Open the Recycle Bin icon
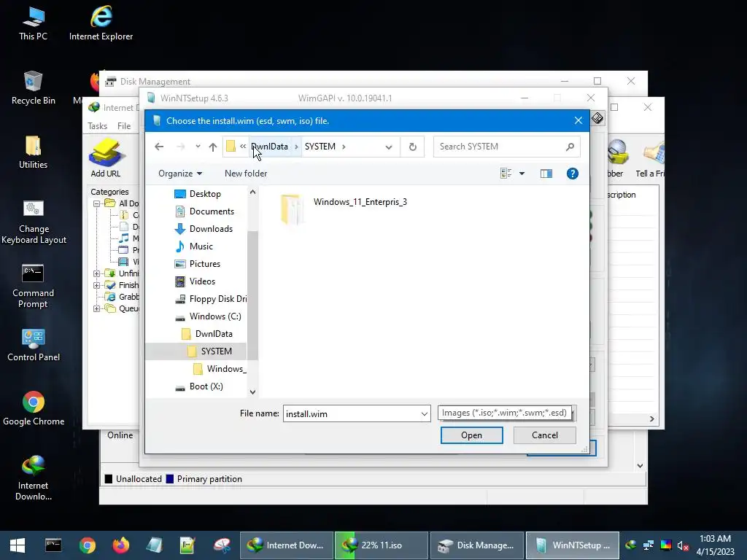Image resolution: width=747 pixels, height=560 pixels. 33,88
